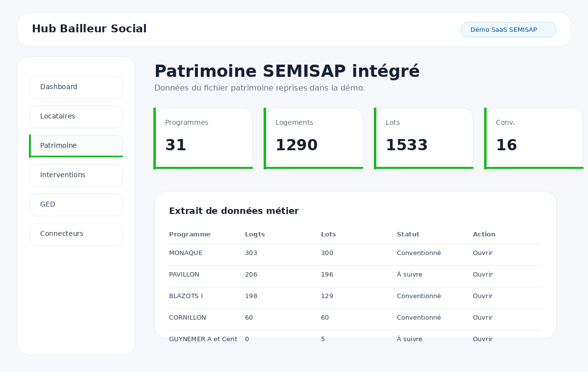Click the Données du fichier patrimoine subtitle
Screen dimensions: 588x372
point(260,88)
